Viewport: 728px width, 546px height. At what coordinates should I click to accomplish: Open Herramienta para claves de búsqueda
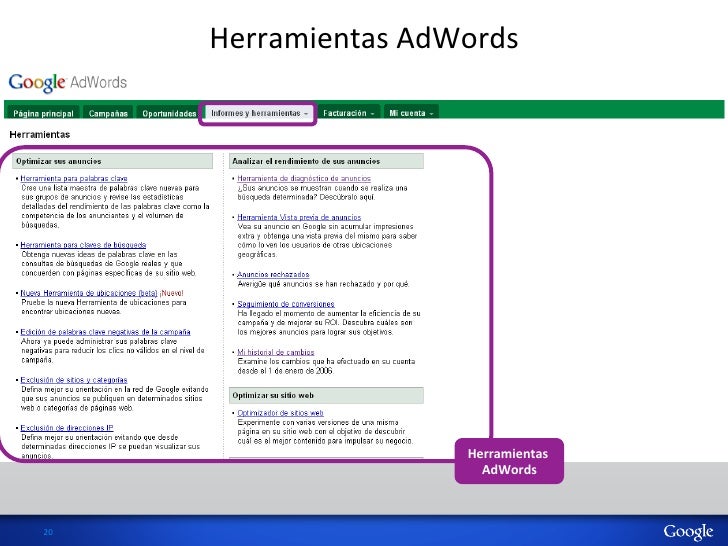(83, 245)
